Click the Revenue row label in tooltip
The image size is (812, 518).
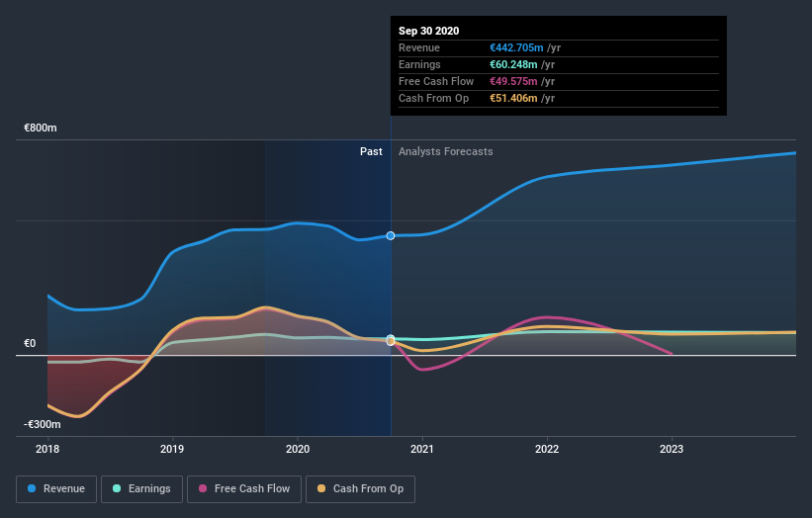419,47
